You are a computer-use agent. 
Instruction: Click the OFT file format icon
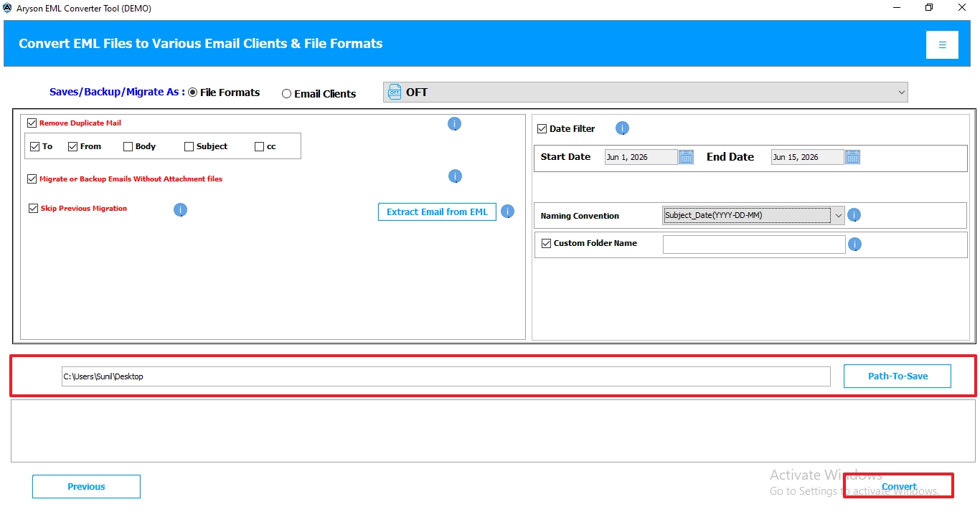[395, 92]
